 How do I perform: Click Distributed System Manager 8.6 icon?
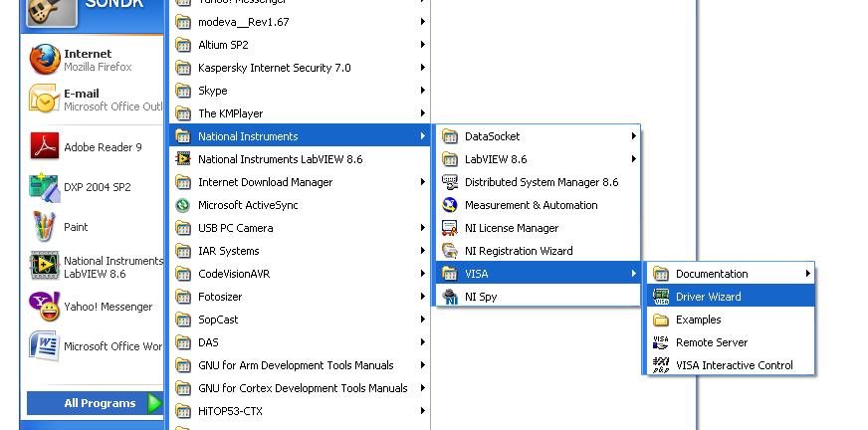pyautogui.click(x=450, y=182)
